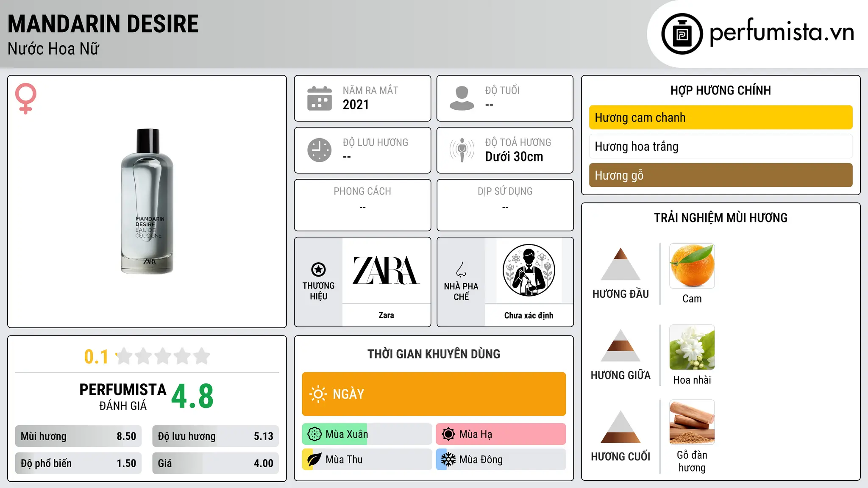Click the 'ĐỘ LƯU HƯƠNG' grey heading
The image size is (868, 488).
point(376,142)
